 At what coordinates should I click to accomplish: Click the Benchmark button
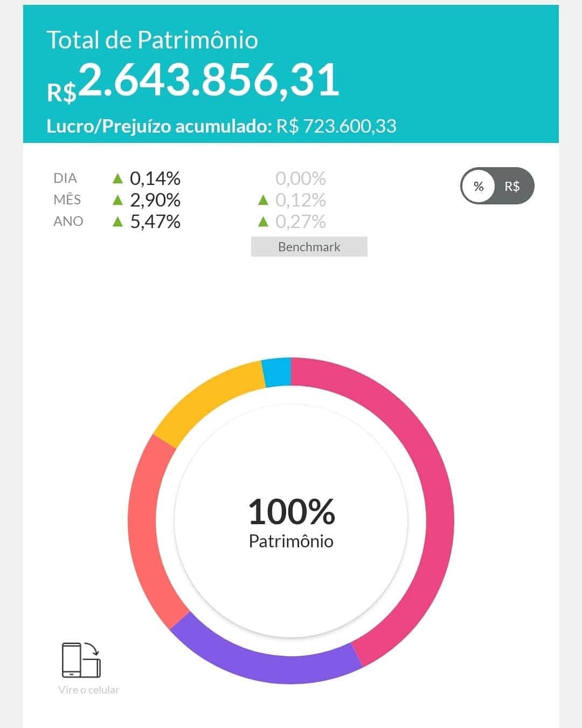pyautogui.click(x=309, y=247)
